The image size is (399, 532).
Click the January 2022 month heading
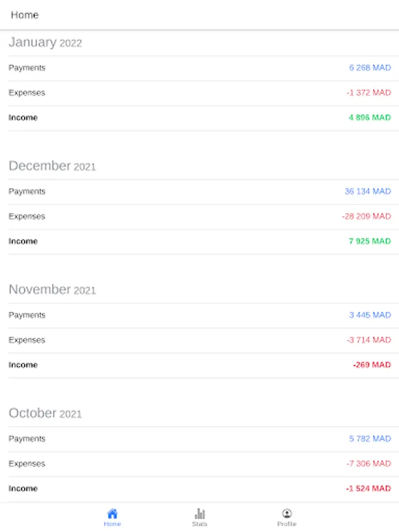[45, 43]
